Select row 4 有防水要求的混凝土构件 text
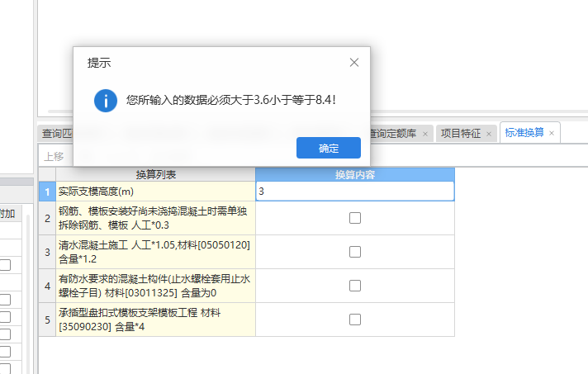The width and height of the screenshot is (588, 374). point(154,286)
